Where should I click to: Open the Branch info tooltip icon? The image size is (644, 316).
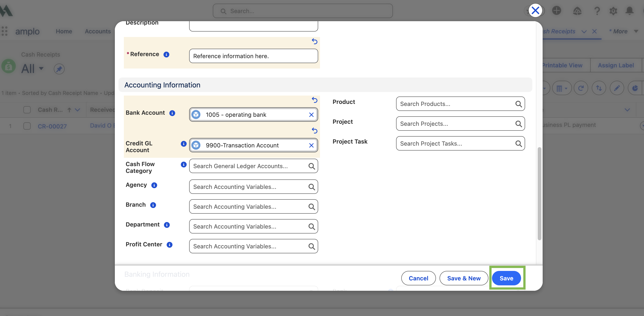point(153,205)
